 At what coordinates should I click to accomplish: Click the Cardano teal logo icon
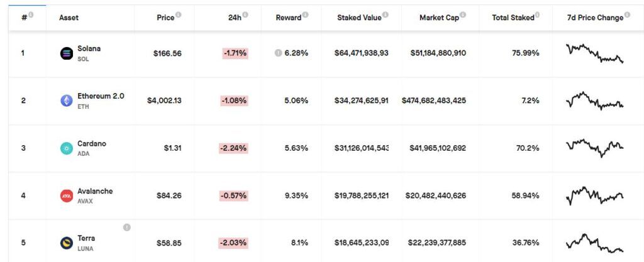tap(67, 148)
